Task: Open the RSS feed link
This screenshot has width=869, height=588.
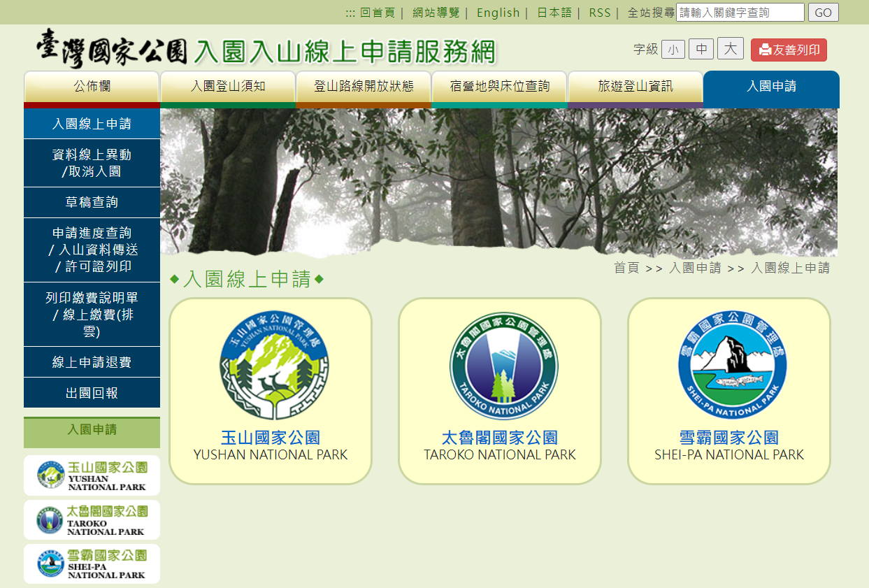Action: (600, 13)
